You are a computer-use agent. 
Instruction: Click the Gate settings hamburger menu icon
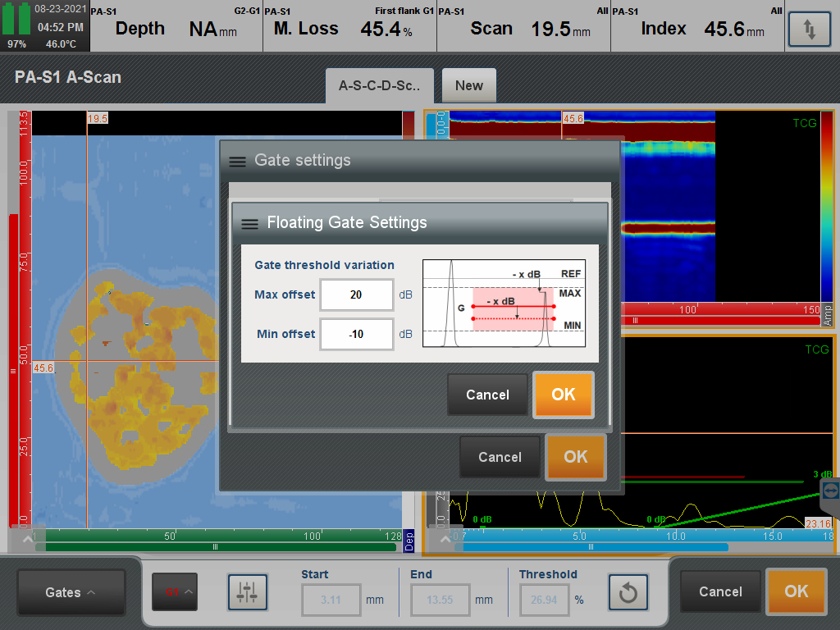tap(237, 161)
